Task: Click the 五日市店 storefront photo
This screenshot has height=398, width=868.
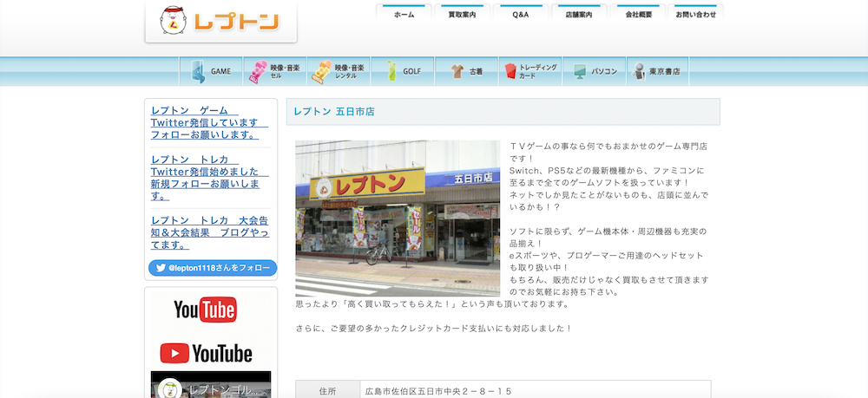Action: click(397, 219)
